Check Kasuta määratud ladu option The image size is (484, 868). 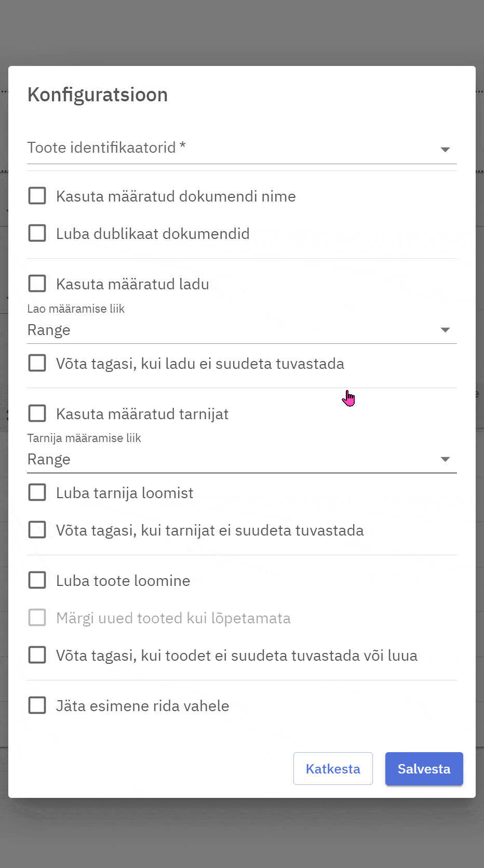[x=37, y=284]
